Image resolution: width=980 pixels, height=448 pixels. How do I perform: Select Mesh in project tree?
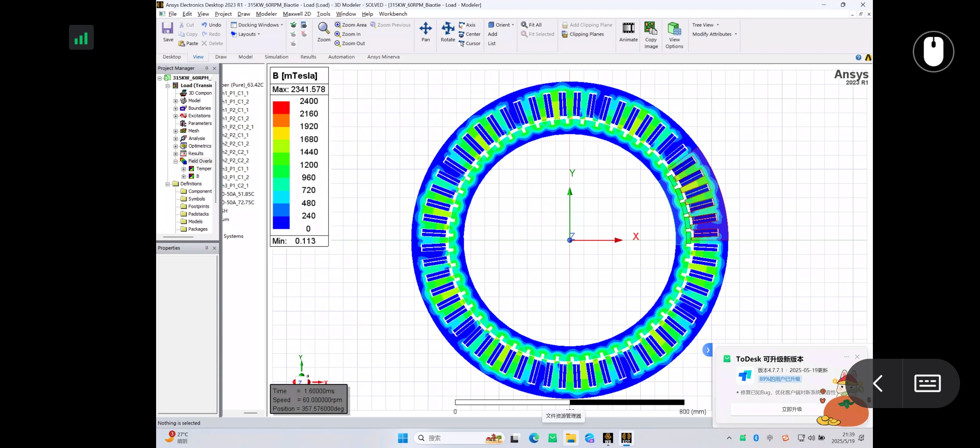click(x=193, y=131)
